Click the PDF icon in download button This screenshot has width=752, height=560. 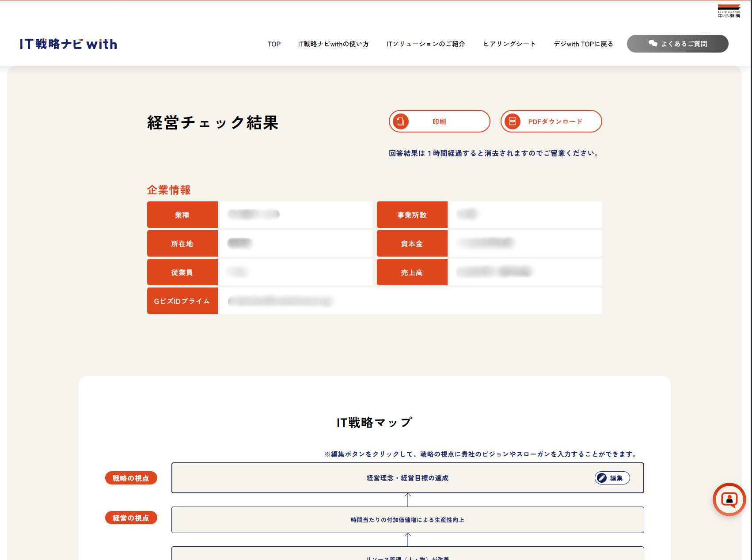pyautogui.click(x=513, y=121)
